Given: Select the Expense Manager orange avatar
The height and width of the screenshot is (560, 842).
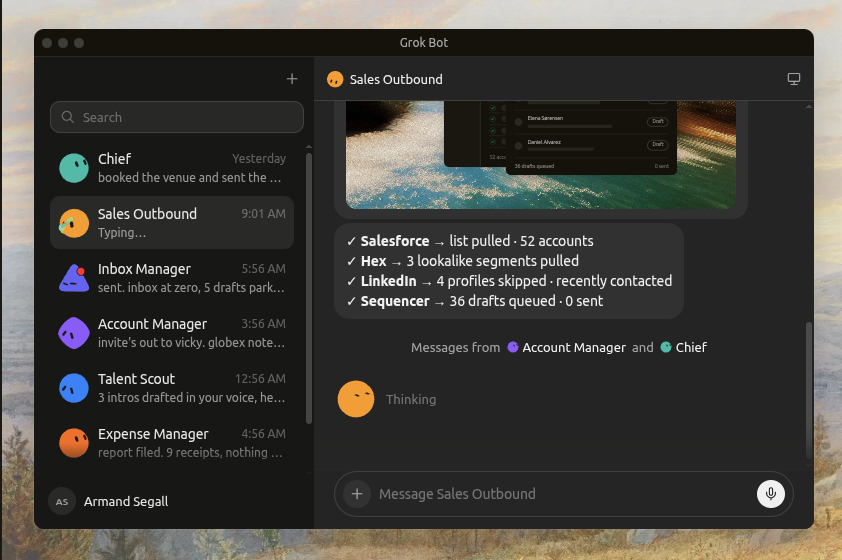Looking at the screenshot, I should point(74,443).
